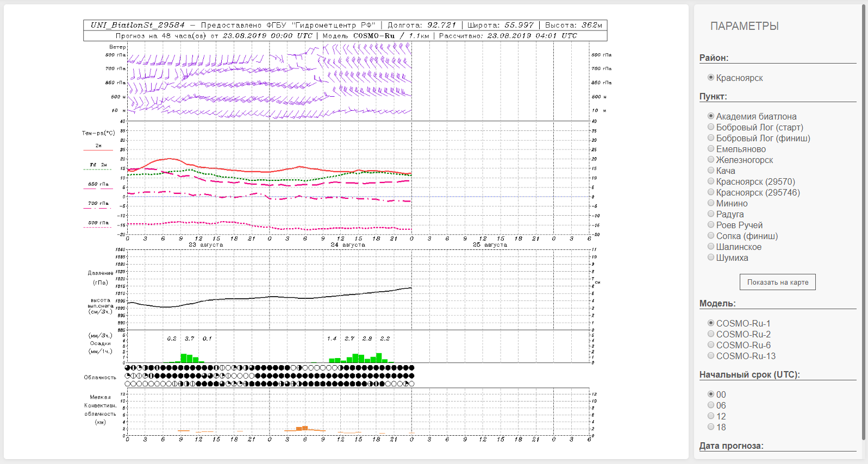This screenshot has height=464, width=868.
Task: Click the 23 августа date label
Action: 206,245
